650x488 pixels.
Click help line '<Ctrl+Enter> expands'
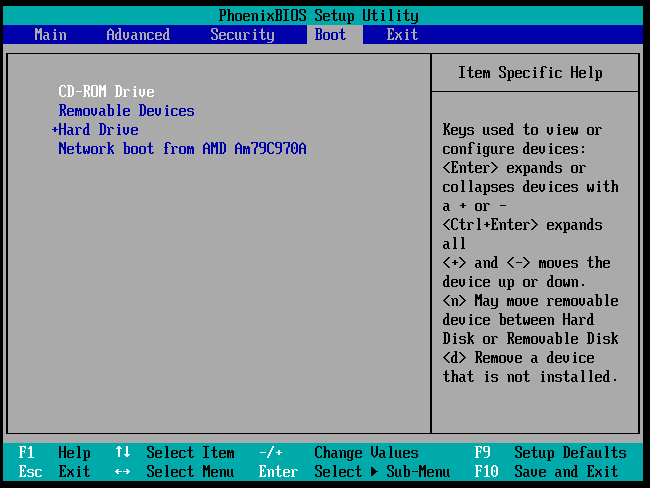[522, 225]
